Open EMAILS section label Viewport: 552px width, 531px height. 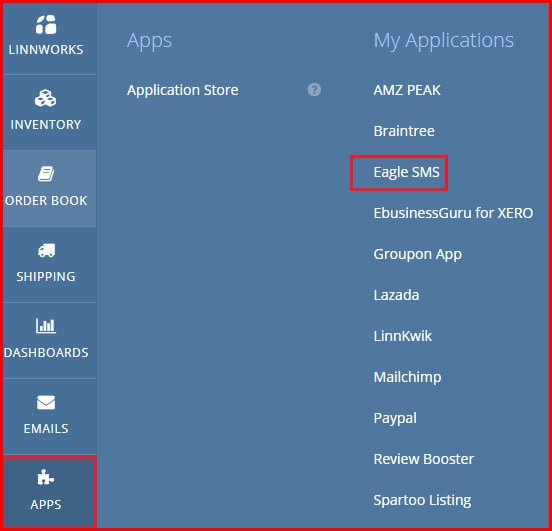point(46,429)
